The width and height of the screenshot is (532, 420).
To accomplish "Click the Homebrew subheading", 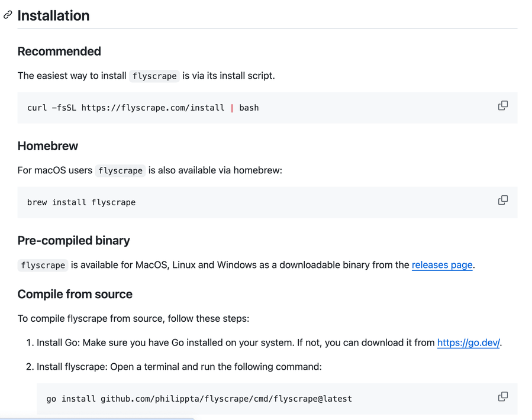I will coord(48,146).
